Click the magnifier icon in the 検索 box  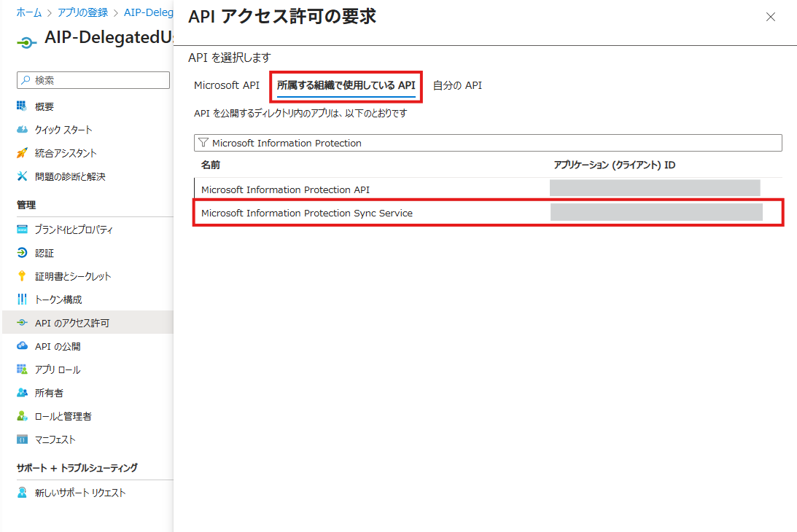[x=26, y=79]
